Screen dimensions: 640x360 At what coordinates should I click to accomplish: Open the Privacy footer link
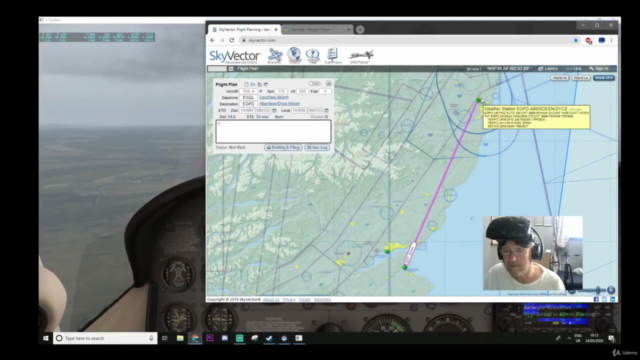point(289,300)
